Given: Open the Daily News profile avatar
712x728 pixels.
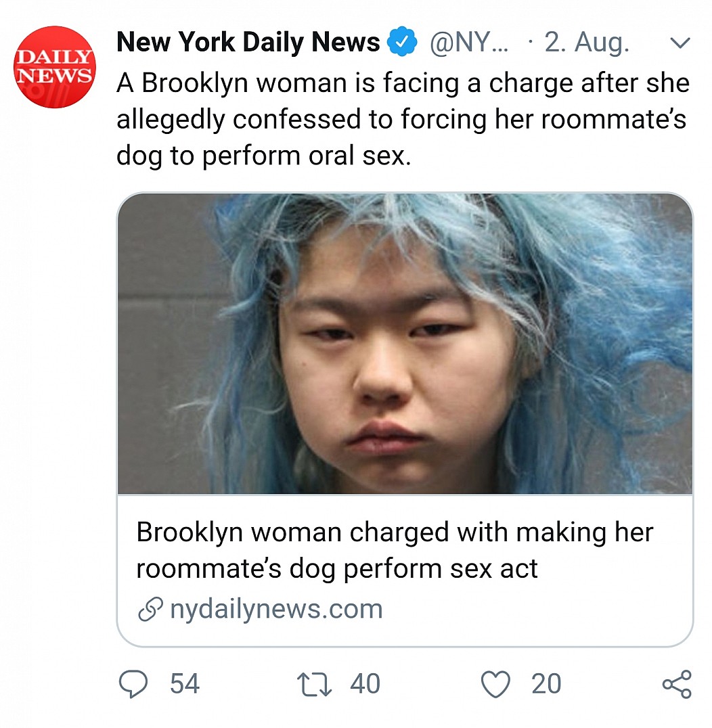Looking at the screenshot, I should pos(55,68).
